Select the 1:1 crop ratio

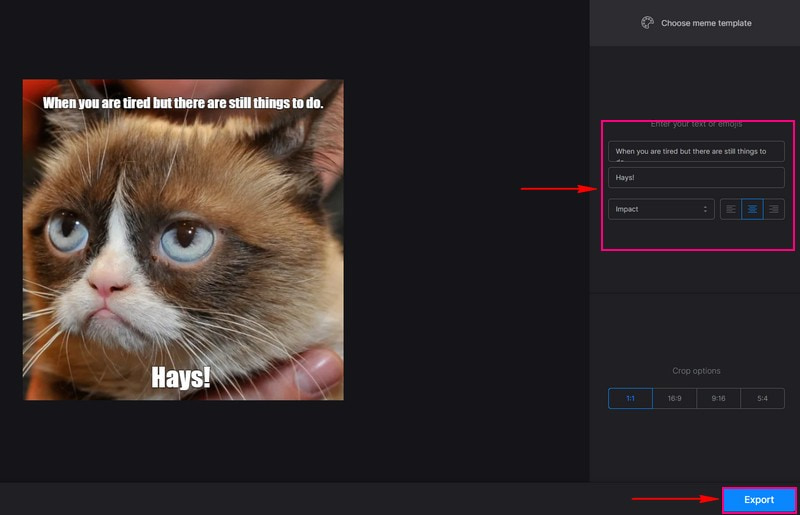(x=630, y=398)
